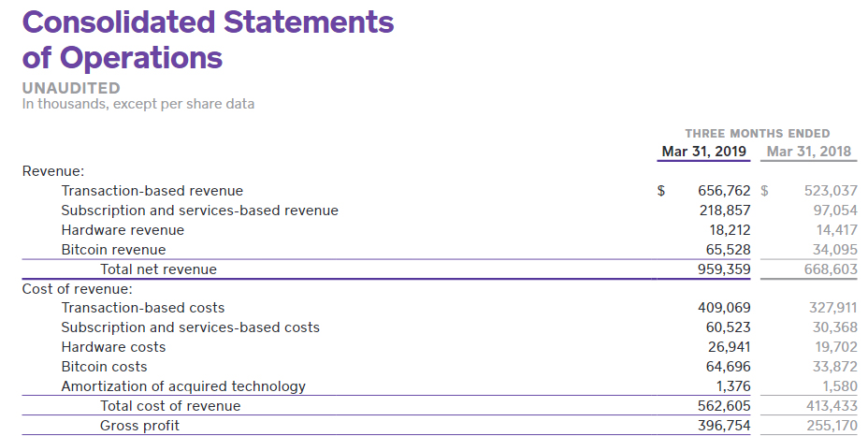
Task: Click the Total cost of revenue label
Action: [170, 406]
